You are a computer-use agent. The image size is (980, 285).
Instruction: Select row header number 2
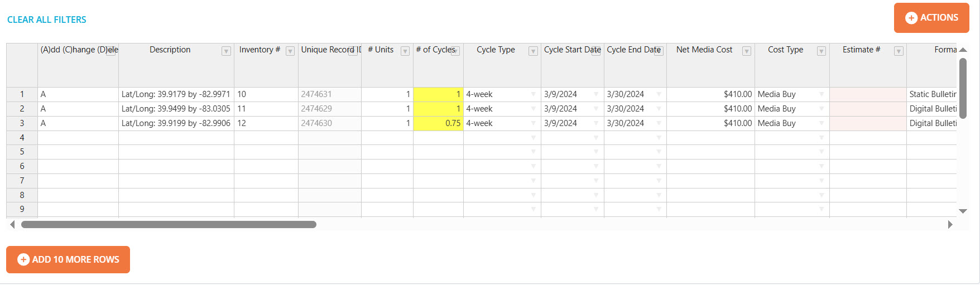[x=22, y=109]
